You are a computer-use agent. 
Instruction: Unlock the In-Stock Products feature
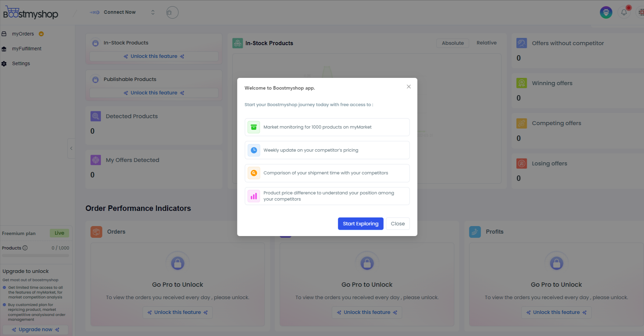(154, 57)
